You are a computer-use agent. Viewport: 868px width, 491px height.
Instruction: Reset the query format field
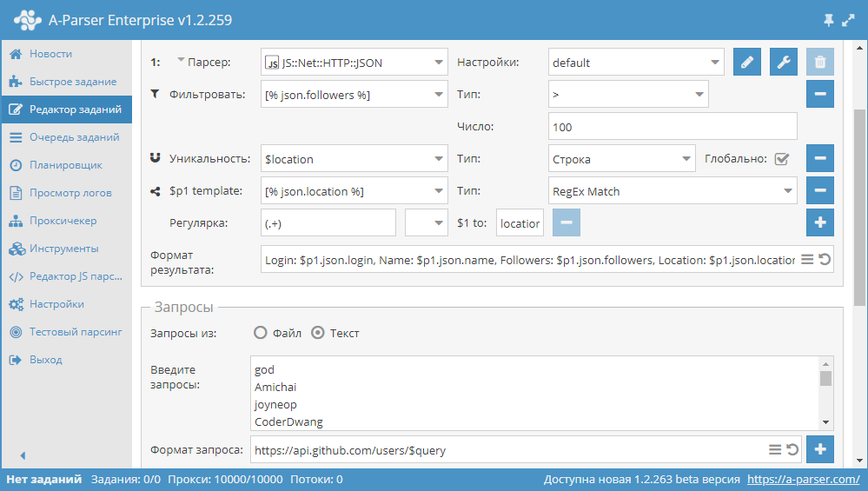click(792, 449)
